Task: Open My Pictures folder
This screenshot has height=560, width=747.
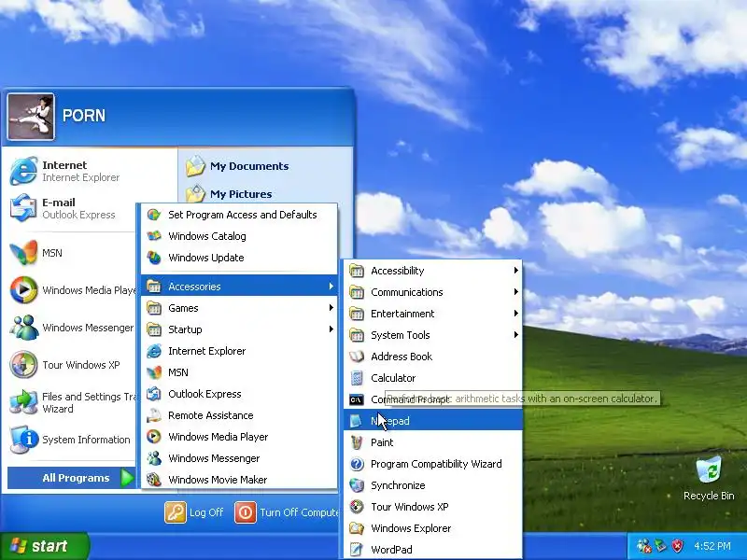Action: (229, 194)
